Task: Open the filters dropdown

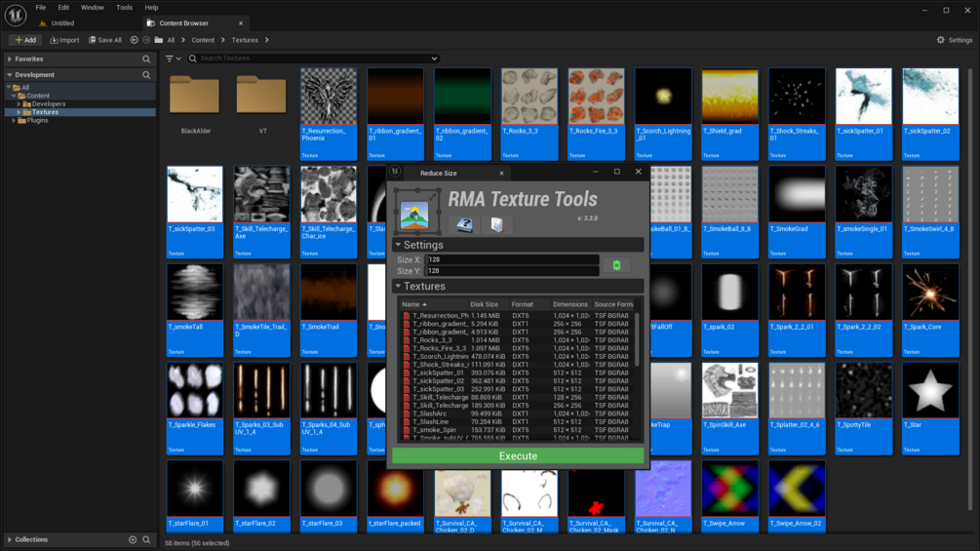Action: pos(174,59)
